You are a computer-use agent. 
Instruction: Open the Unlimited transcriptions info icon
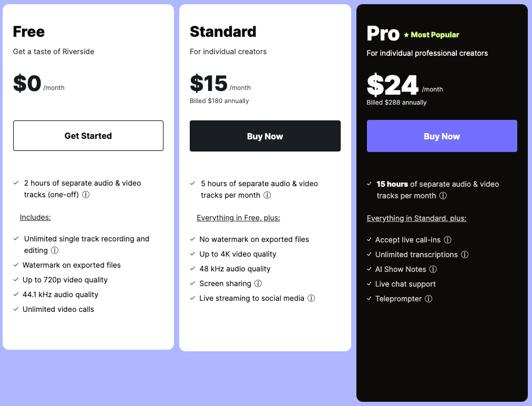[465, 255]
